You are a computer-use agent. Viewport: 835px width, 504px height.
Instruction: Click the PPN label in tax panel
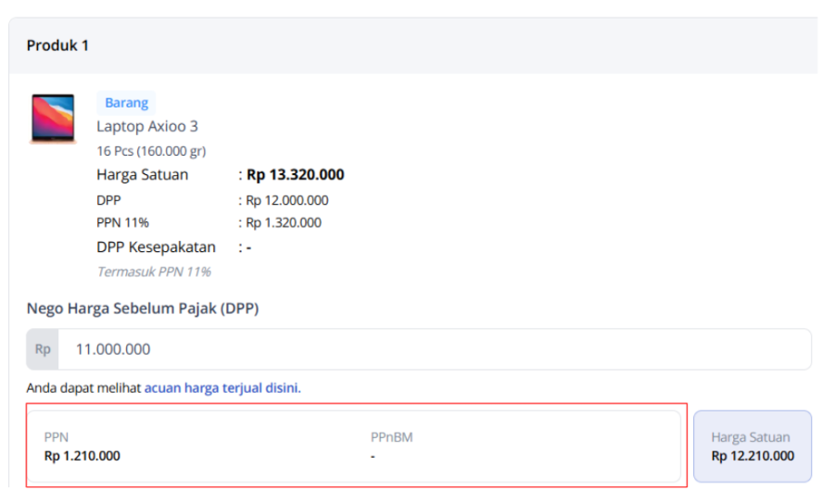pyautogui.click(x=56, y=437)
